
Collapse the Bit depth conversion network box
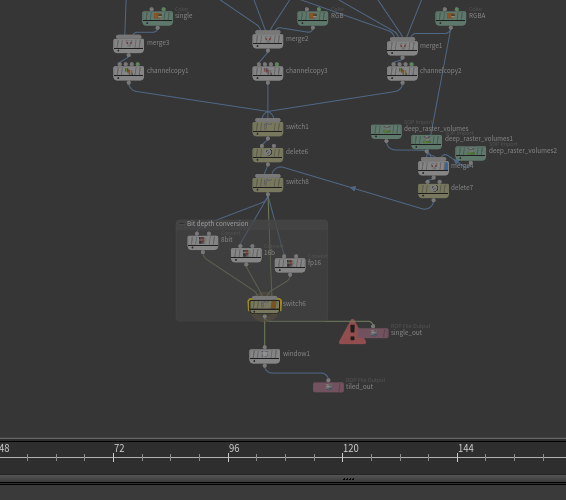182,224
